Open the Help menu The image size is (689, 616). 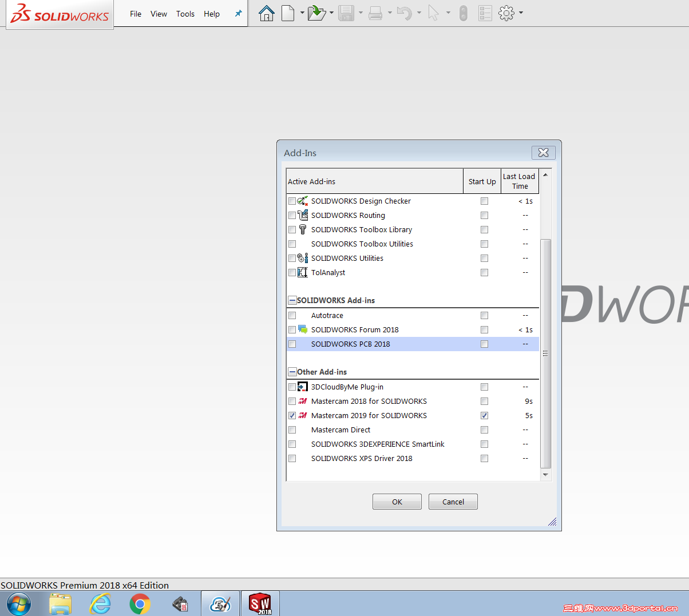[212, 14]
